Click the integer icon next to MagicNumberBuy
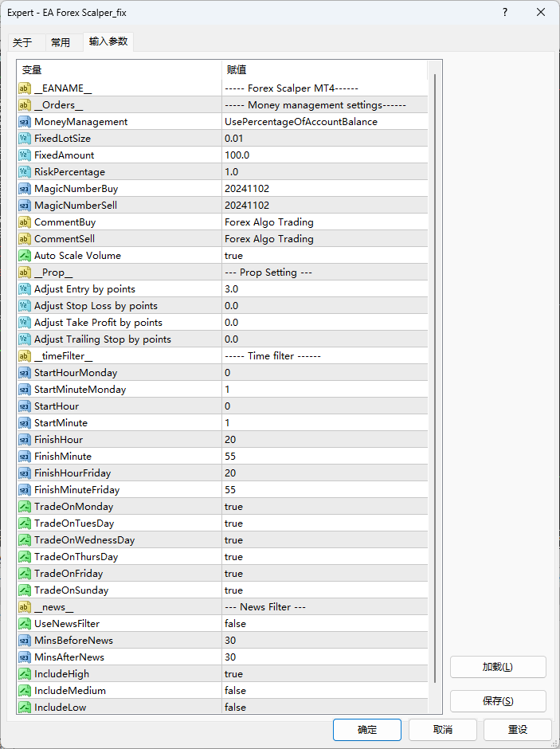The height and width of the screenshot is (749, 560). coord(25,189)
